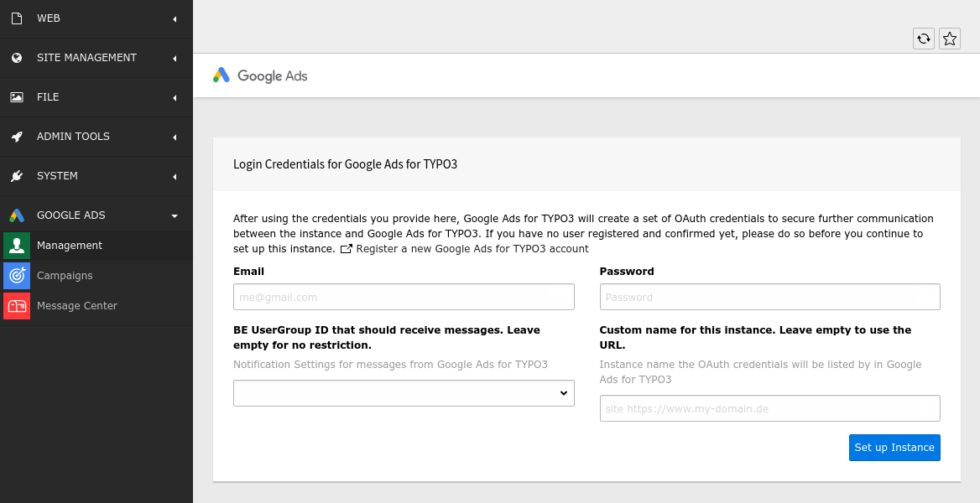Open the ADMIN TOOLS menu section
The width and height of the screenshot is (980, 503).
(x=96, y=136)
